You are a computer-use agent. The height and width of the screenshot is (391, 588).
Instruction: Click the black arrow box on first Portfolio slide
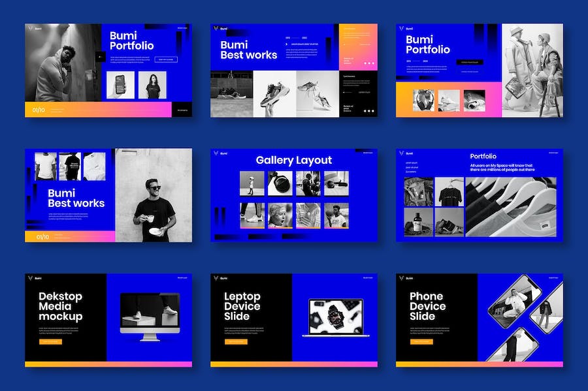point(101,57)
